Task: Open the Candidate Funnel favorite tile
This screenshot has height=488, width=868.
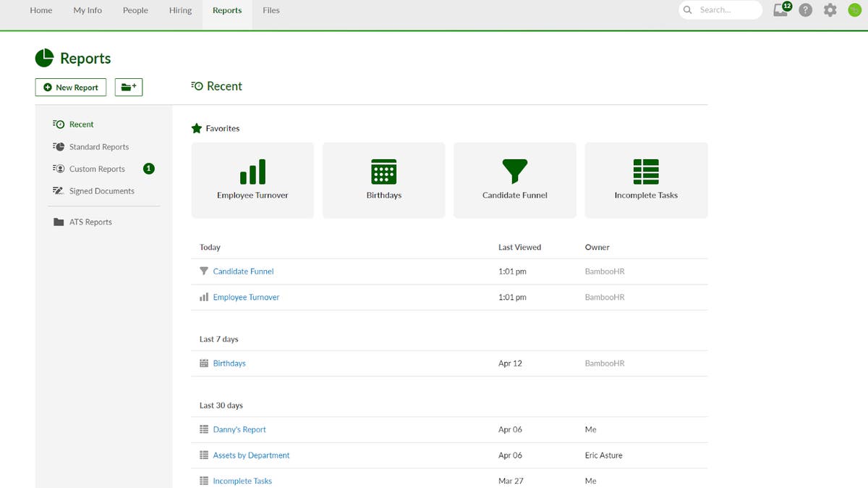Action: coord(514,180)
